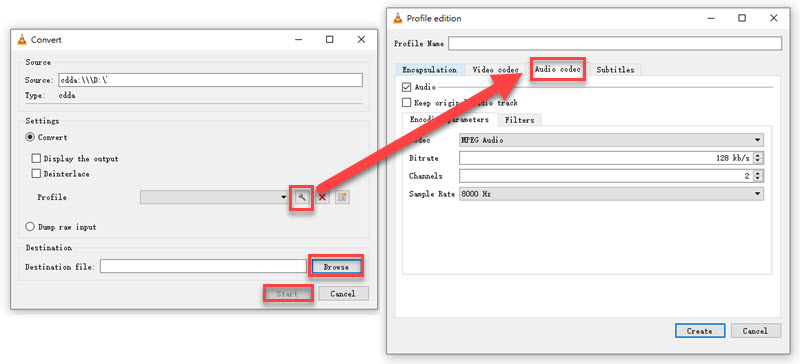Select the Convert radio button
This screenshot has height=364, width=800.
coord(30,137)
